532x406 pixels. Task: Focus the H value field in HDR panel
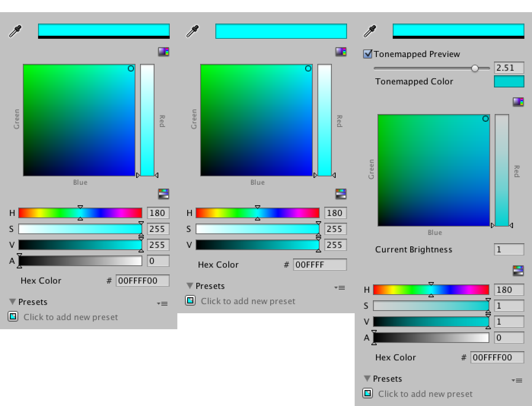pyautogui.click(x=509, y=290)
